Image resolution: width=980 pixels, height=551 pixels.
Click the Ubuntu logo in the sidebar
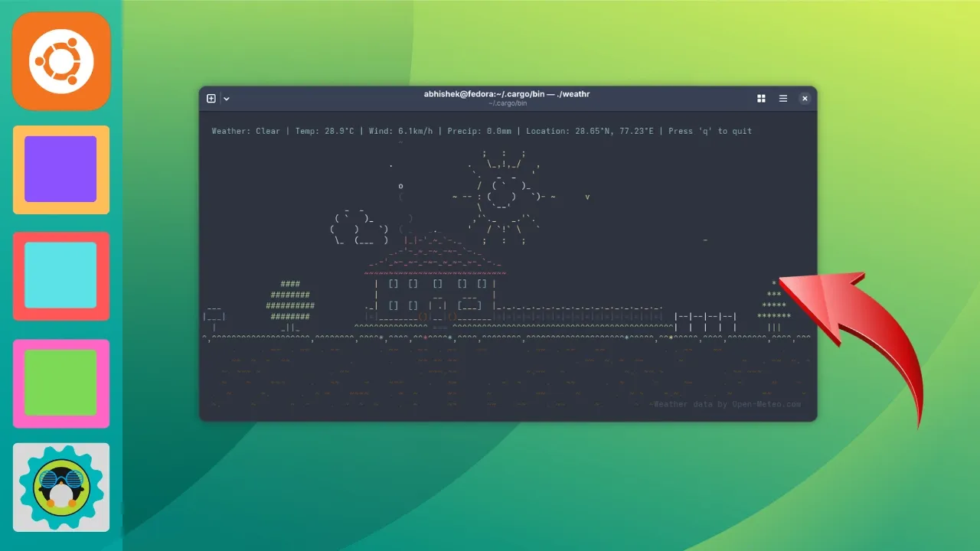pos(60,60)
